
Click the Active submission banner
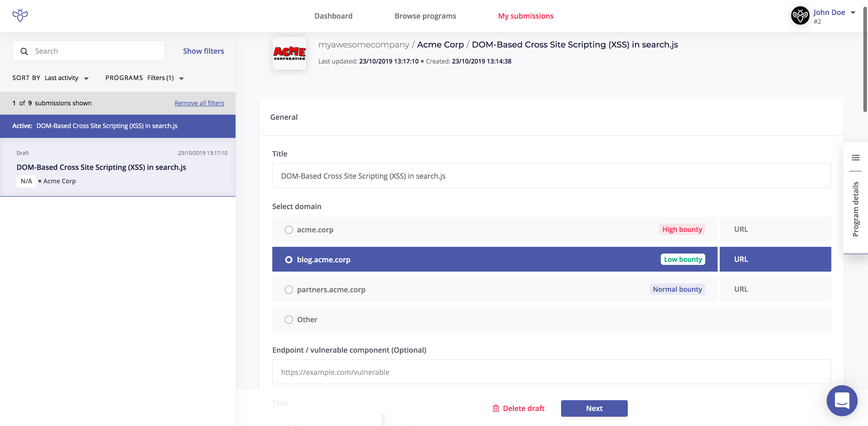coord(118,126)
